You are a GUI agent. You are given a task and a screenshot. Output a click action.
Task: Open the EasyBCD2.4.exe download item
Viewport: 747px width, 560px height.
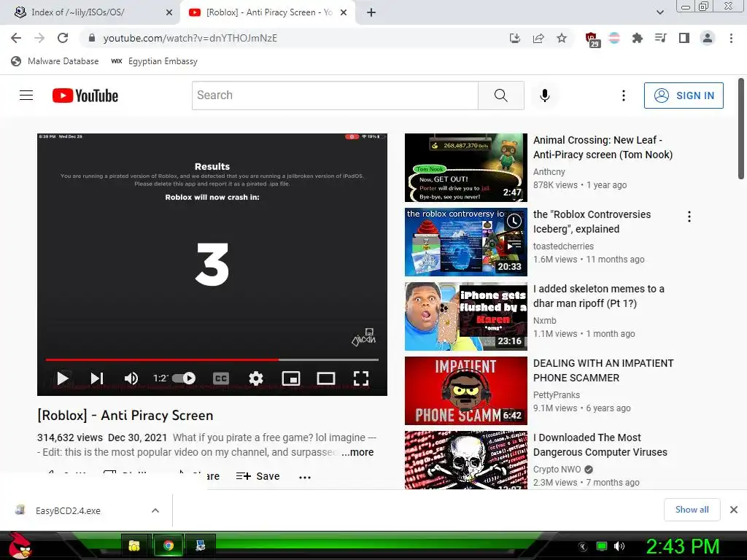click(x=68, y=510)
